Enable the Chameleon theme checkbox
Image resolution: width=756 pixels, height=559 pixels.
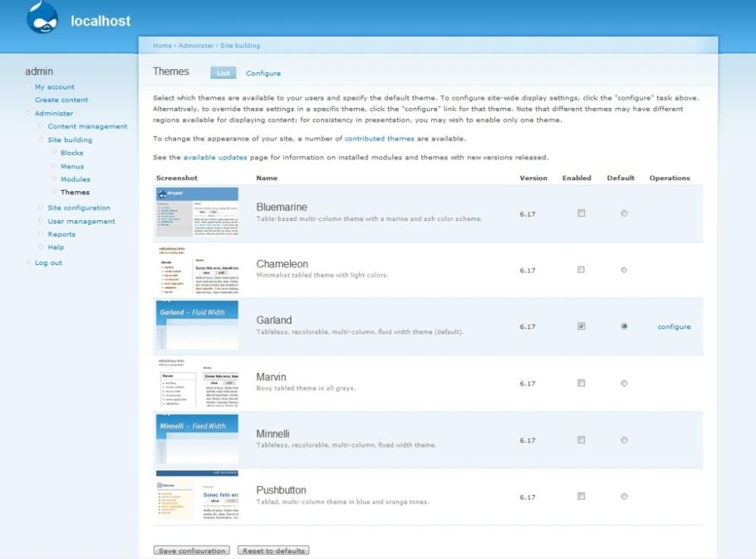coord(581,270)
